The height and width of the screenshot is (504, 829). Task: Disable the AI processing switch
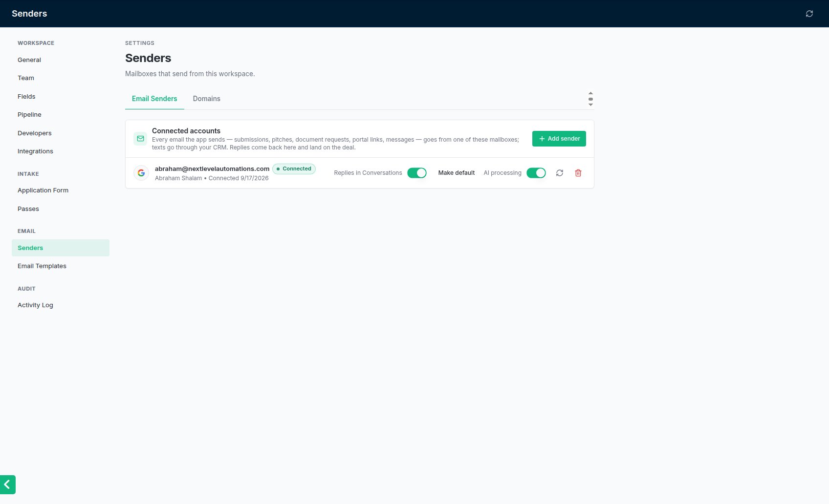[536, 173]
